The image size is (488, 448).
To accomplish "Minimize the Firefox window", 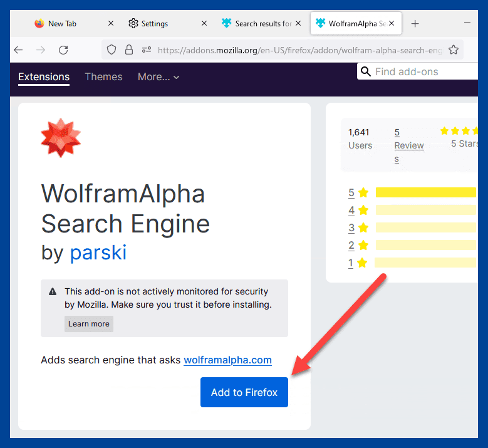I will (x=467, y=23).
